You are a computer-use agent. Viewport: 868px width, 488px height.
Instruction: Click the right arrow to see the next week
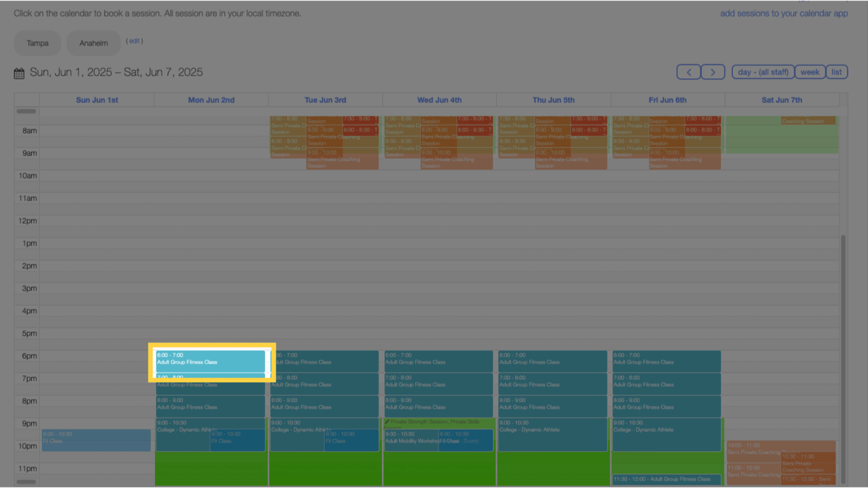(712, 72)
